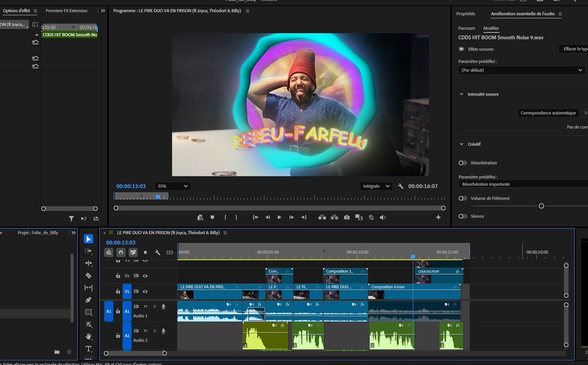Click Correspondance automatique button
Image resolution: width=588 pixels, height=365 pixels.
(x=548, y=113)
